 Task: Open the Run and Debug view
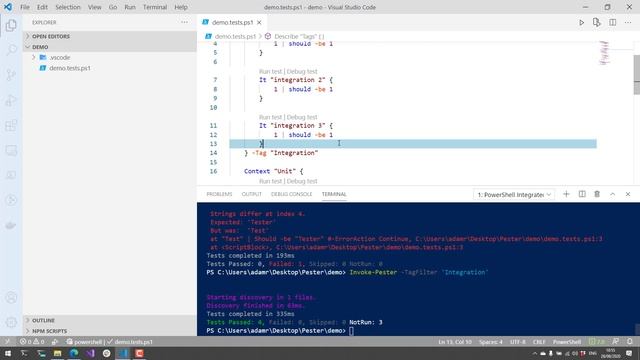click(x=11, y=100)
